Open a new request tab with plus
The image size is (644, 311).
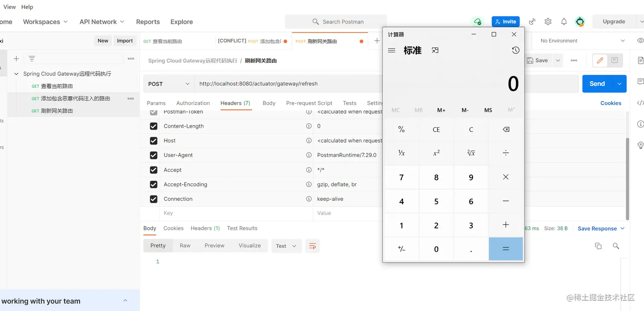point(377,41)
